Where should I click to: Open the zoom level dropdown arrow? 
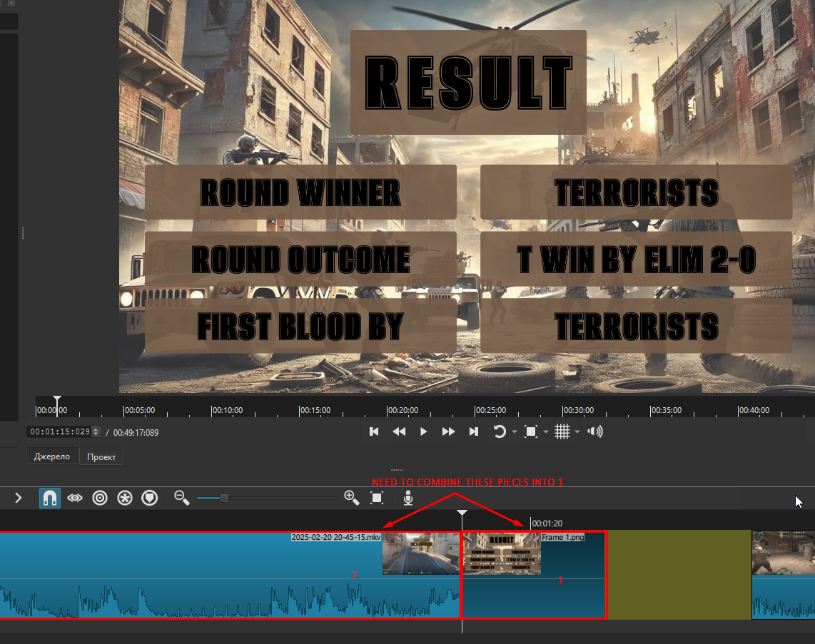546,432
